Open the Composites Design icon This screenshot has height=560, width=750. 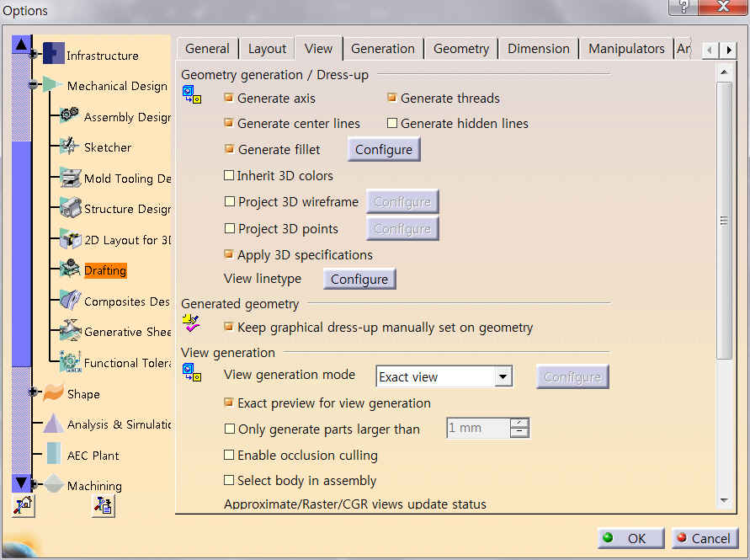point(70,301)
